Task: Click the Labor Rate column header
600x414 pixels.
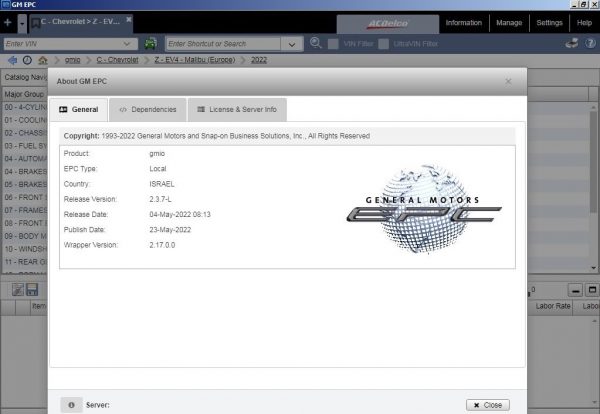Action: tap(553, 306)
